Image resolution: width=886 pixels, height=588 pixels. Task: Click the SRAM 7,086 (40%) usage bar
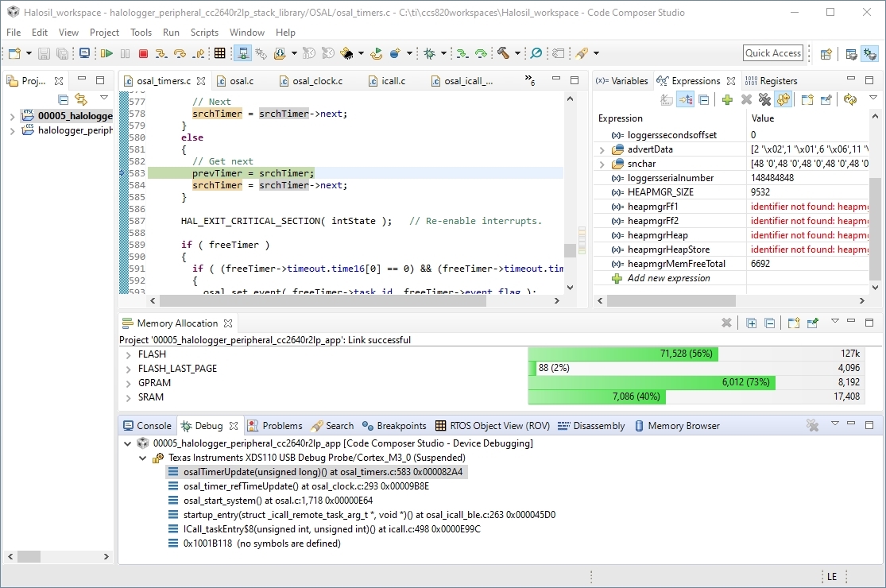(x=597, y=397)
